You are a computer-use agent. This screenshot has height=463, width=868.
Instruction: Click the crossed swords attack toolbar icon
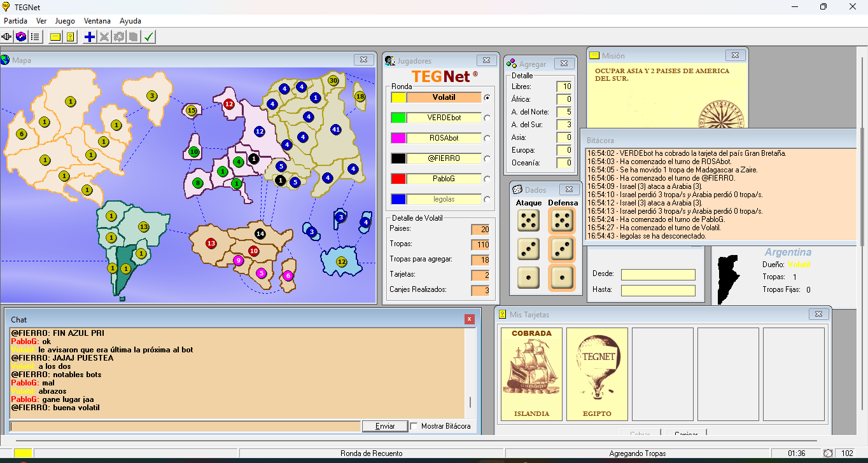(x=104, y=37)
